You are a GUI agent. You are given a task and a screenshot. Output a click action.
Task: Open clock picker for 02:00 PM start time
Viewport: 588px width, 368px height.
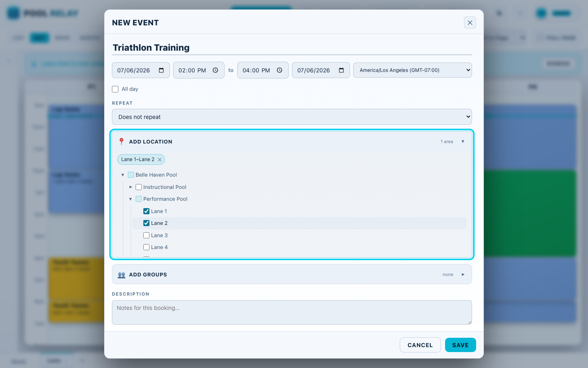coord(216,70)
